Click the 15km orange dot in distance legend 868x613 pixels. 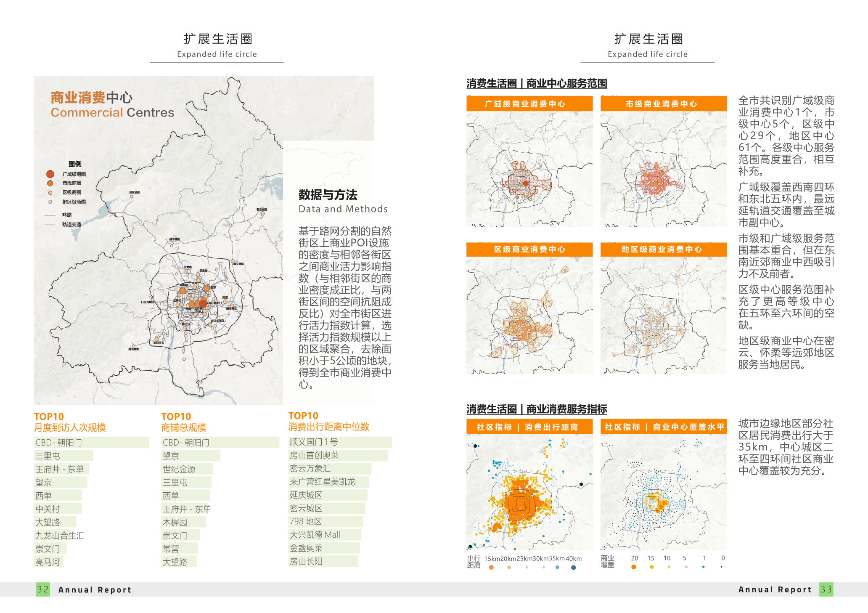(491, 568)
